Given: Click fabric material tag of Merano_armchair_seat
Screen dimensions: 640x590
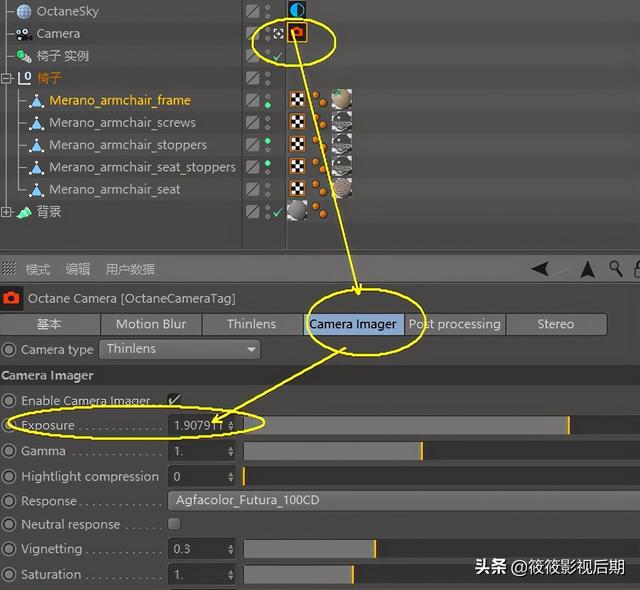Looking at the screenshot, I should (342, 188).
